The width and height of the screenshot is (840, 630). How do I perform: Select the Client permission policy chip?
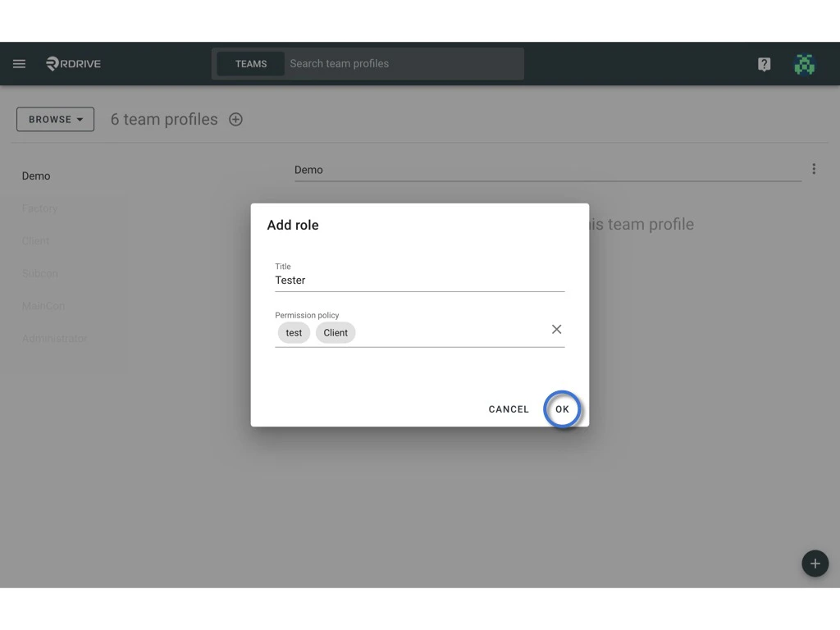(336, 332)
